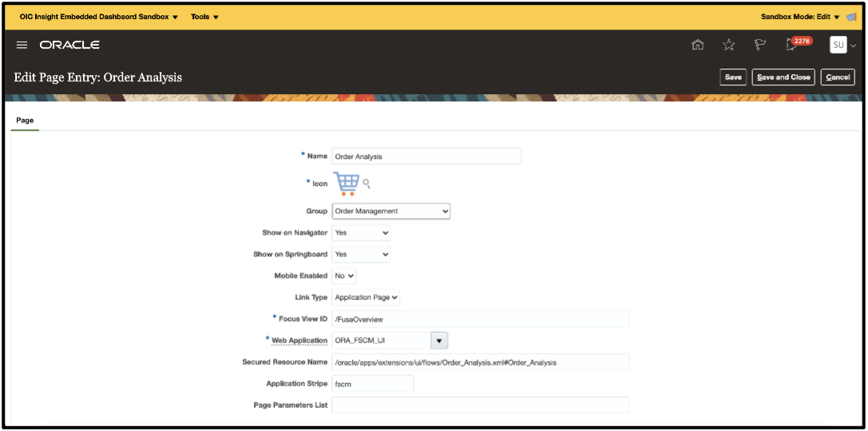Click the Name input field
Viewport: 868px width, 431px height.
point(426,156)
